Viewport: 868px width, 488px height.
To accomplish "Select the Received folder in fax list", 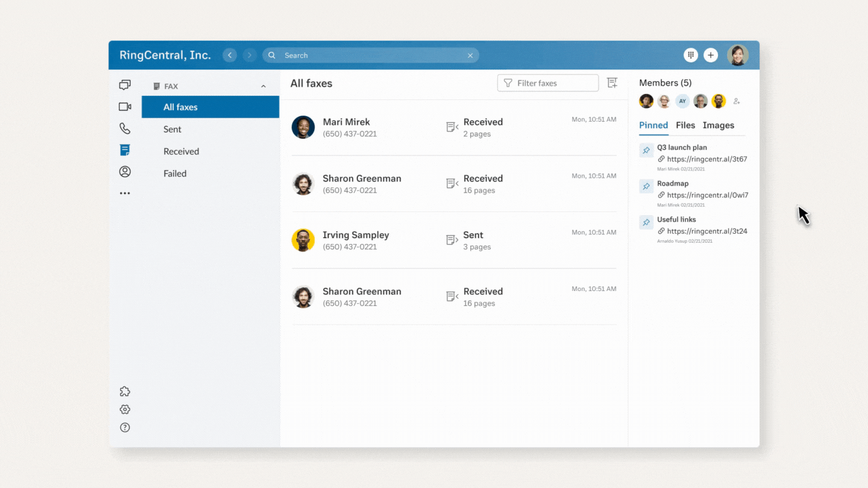I will pyautogui.click(x=181, y=151).
